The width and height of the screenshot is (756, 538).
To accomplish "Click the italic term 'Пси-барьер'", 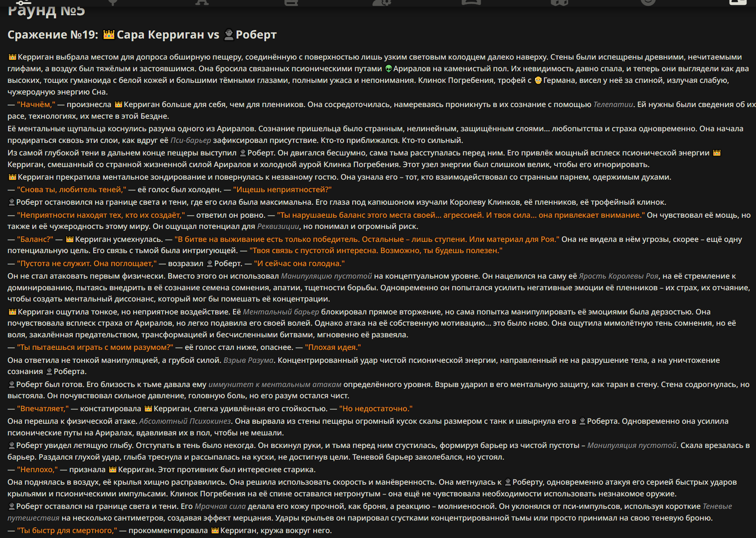I will pyautogui.click(x=190, y=140).
